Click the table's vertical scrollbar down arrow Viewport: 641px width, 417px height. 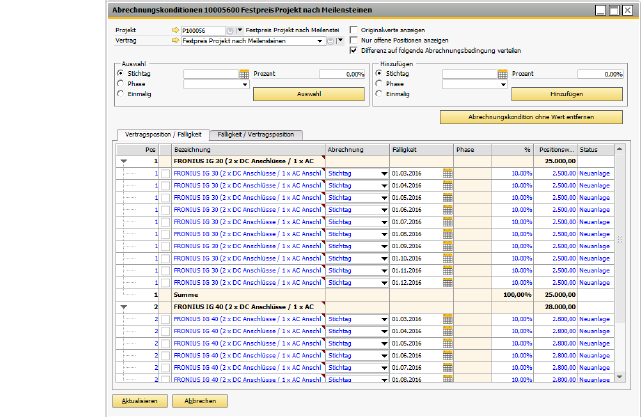(617, 377)
